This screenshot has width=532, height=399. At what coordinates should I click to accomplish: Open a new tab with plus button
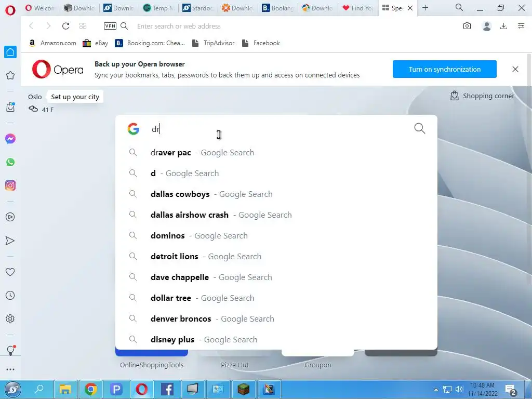point(425,8)
